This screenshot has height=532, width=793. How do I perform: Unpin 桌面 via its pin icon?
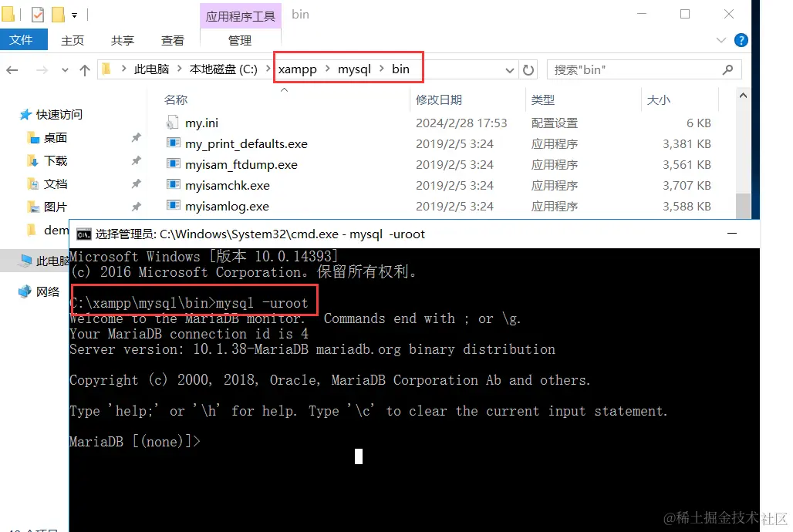click(x=136, y=137)
